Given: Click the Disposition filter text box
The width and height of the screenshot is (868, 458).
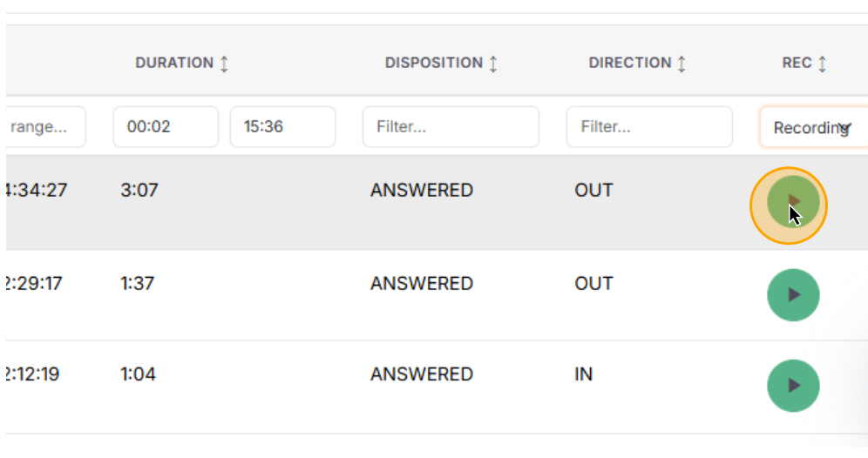Looking at the screenshot, I should [x=451, y=127].
